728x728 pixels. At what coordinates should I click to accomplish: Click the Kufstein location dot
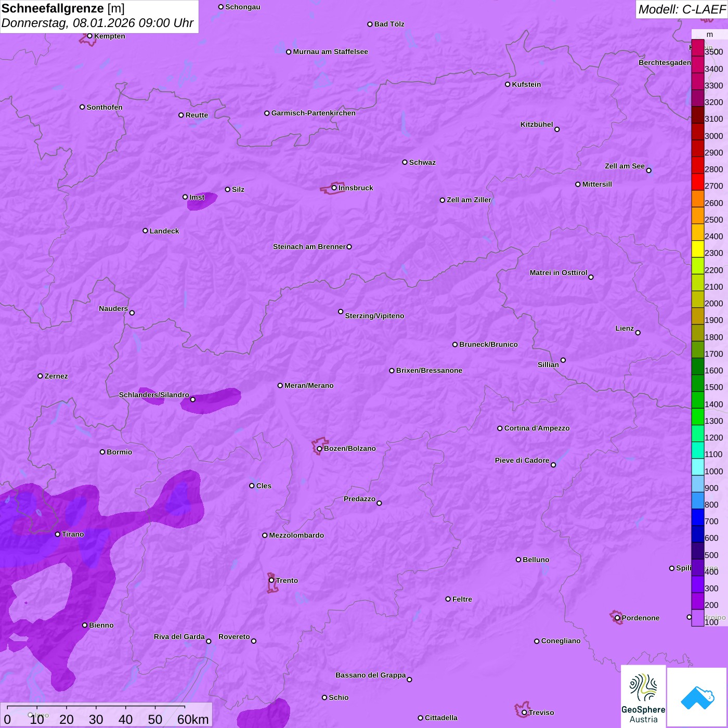508,84
